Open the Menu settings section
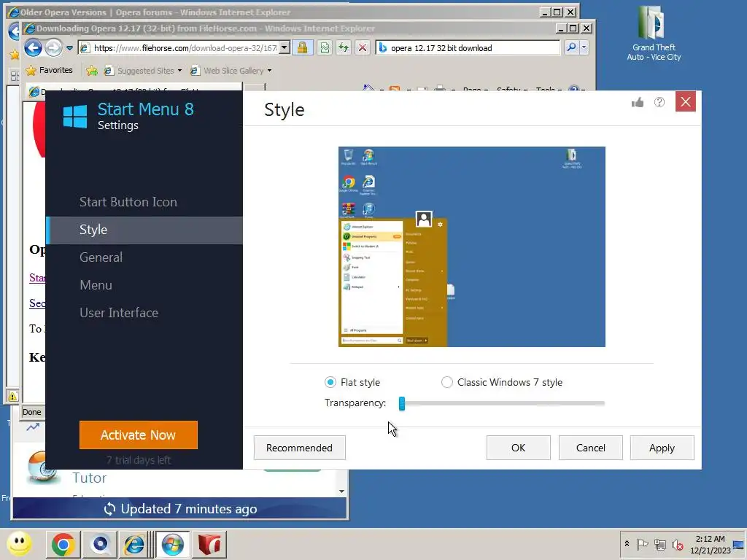The image size is (747, 560). (x=96, y=285)
